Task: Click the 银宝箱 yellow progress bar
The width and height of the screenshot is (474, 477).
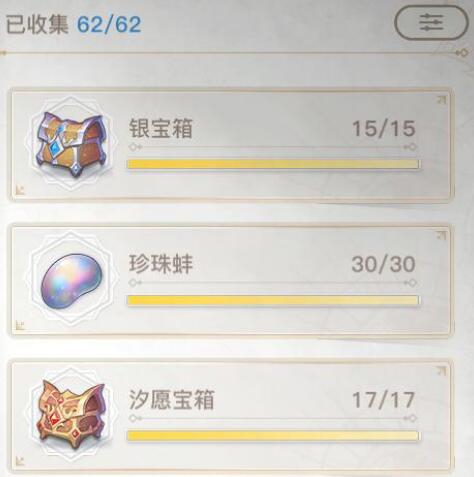Action: click(x=273, y=164)
